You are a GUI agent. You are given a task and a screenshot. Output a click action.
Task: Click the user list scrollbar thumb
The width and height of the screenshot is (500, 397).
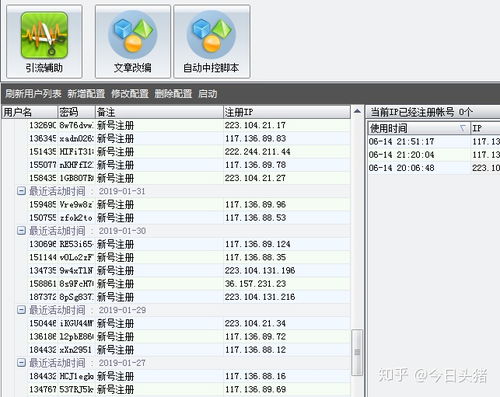coord(357,352)
